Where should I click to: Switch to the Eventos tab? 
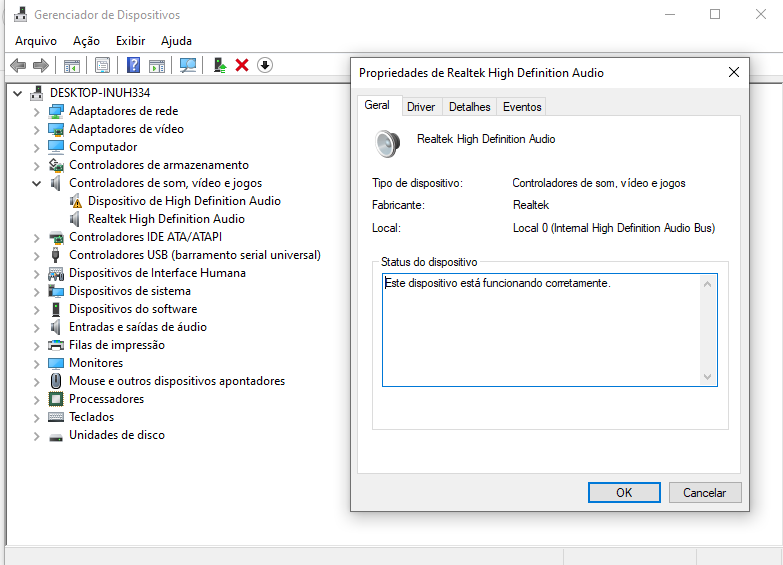pyautogui.click(x=522, y=107)
